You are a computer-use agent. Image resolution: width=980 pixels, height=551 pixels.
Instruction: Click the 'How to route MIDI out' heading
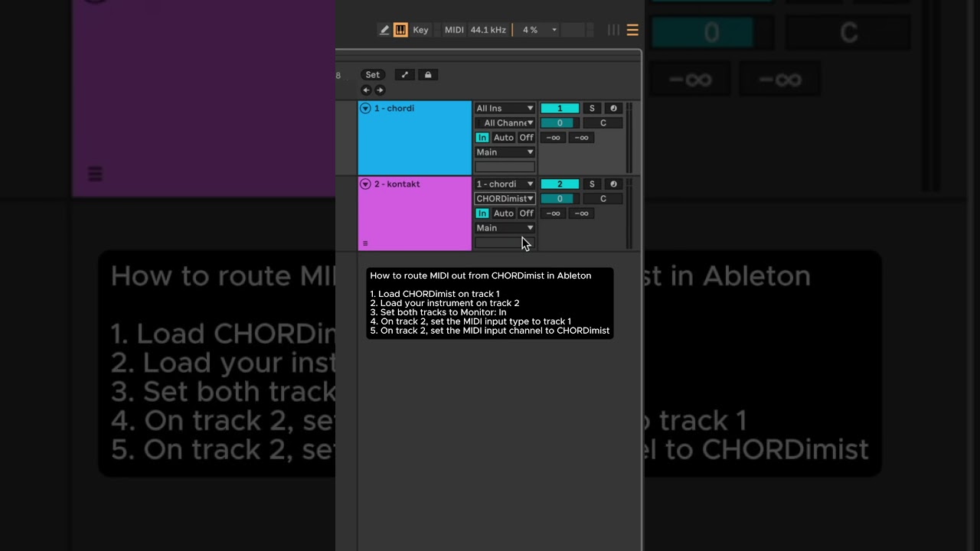(x=481, y=275)
